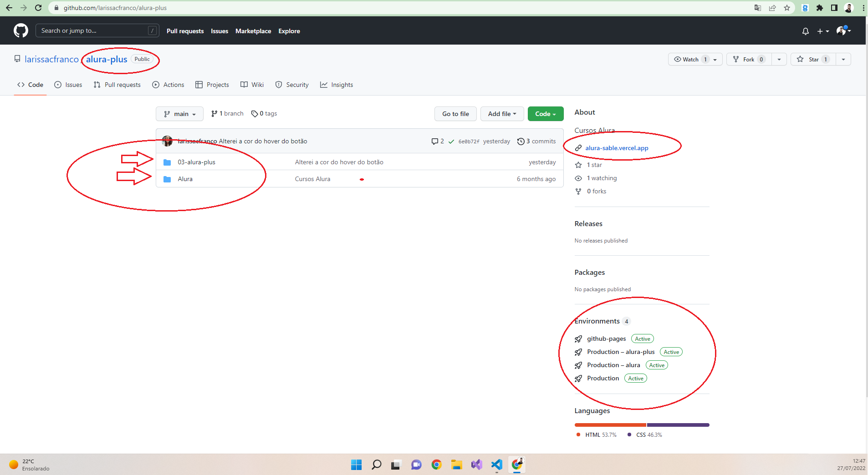Open the notifications bell

[805, 31]
